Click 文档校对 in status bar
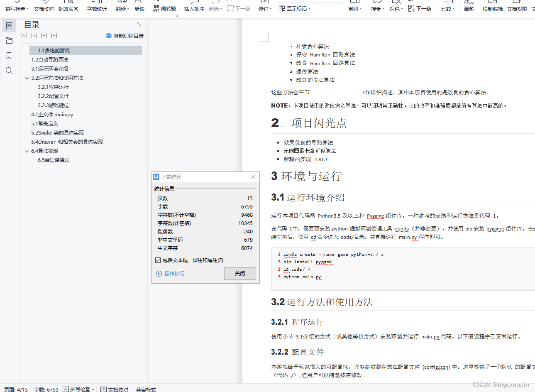 click(115, 390)
